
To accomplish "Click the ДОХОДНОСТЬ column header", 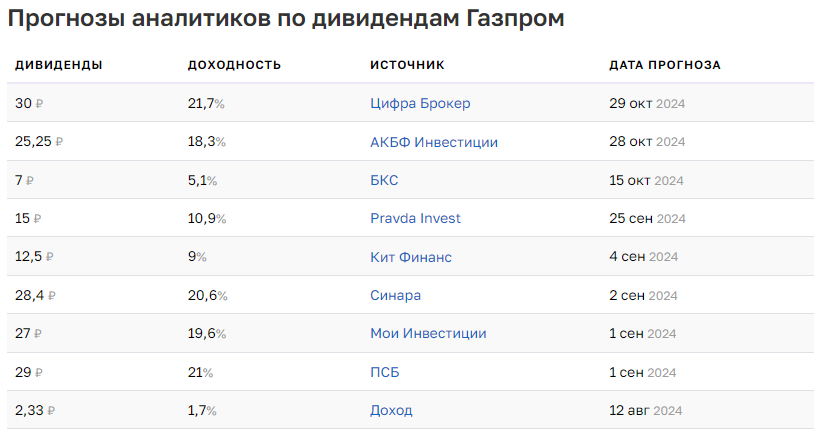I will coord(234,65).
